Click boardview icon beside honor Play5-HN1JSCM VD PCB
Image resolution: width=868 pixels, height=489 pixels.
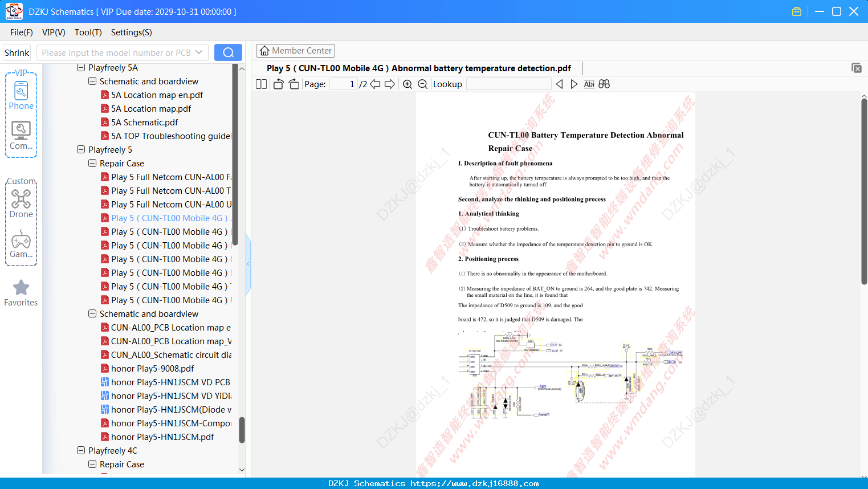(105, 382)
